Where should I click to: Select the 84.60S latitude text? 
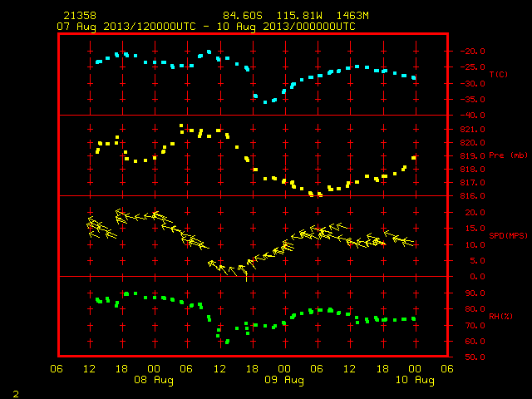coord(243,16)
